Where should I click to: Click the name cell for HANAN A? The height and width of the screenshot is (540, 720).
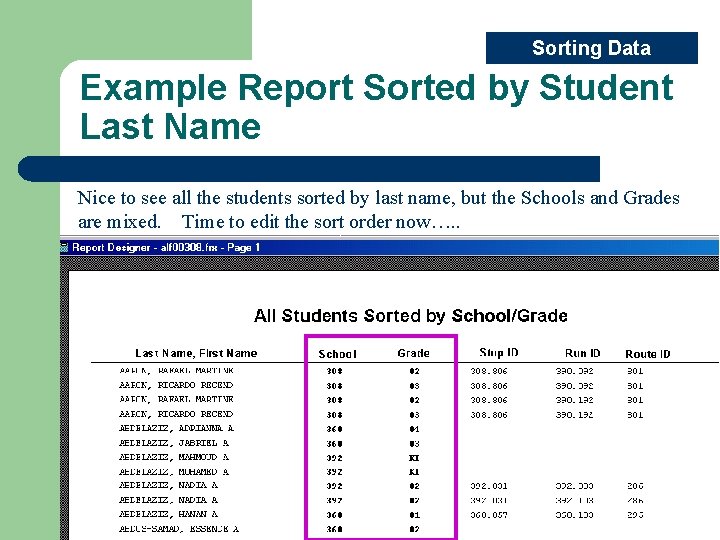[x=168, y=514]
